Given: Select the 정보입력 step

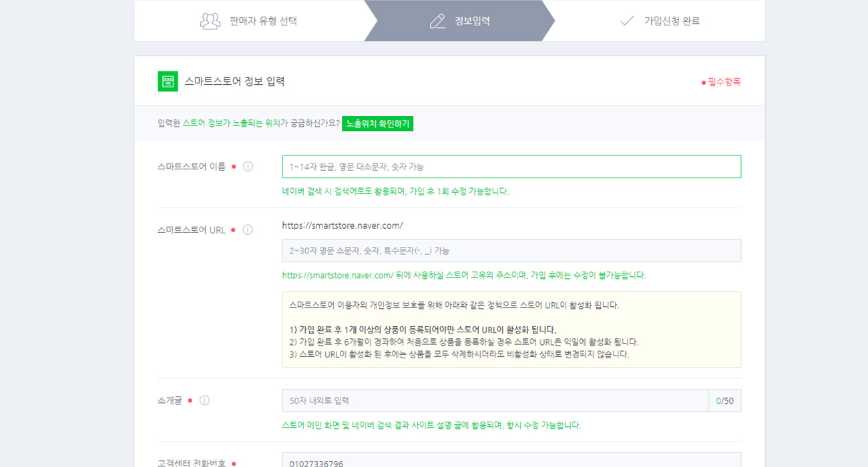Looking at the screenshot, I should pyautogui.click(x=459, y=21).
